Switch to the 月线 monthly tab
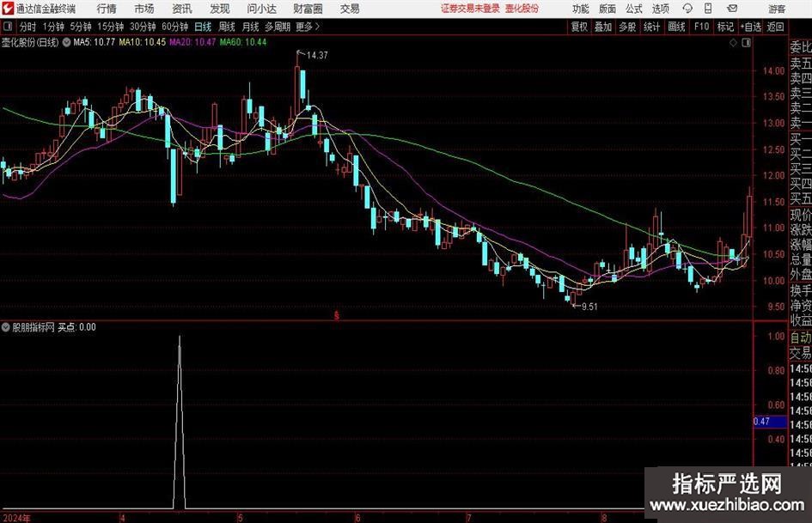812x523 pixels. (x=251, y=27)
